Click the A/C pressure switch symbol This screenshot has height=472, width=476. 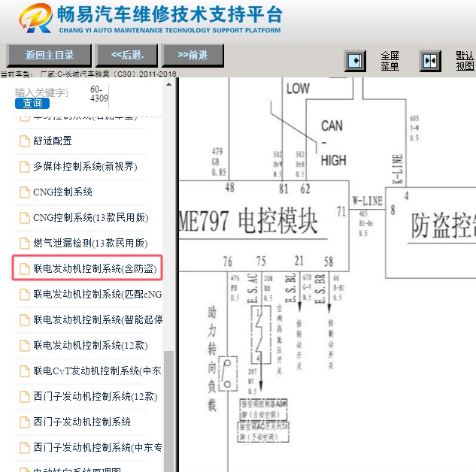coord(261,334)
